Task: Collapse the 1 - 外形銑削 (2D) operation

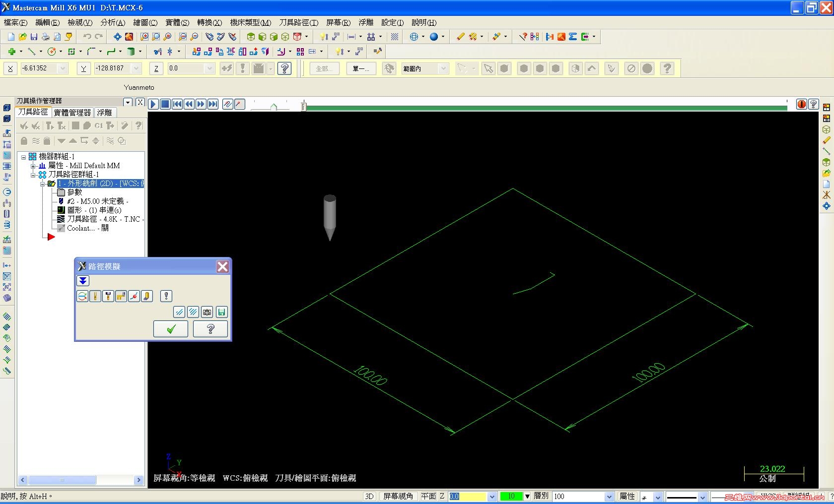Action: coord(42,184)
